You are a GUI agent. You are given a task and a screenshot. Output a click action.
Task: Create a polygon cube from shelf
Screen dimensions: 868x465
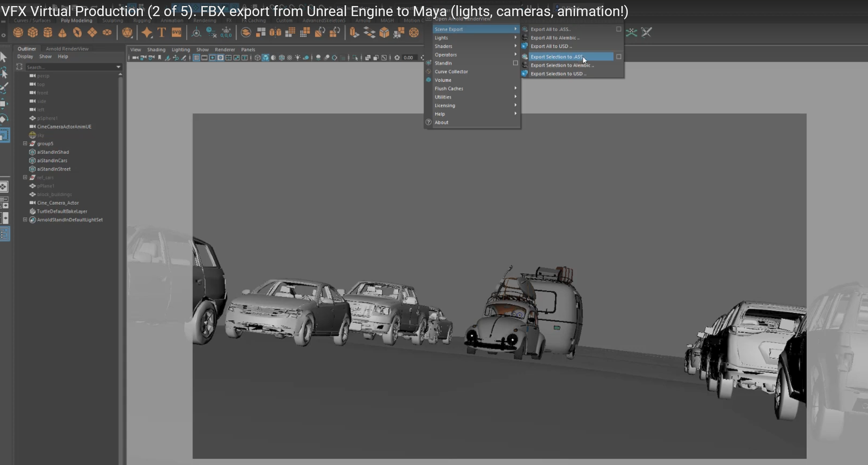tap(33, 33)
